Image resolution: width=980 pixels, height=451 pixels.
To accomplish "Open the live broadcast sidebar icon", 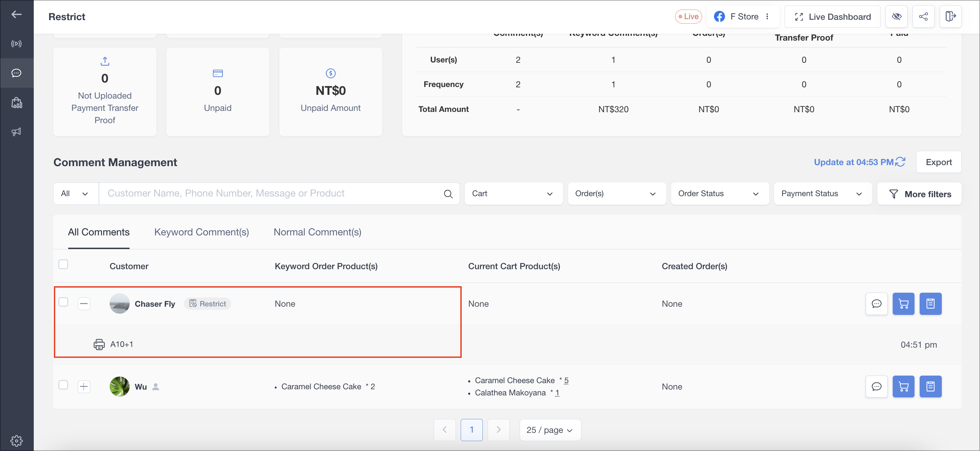I will click(16, 44).
